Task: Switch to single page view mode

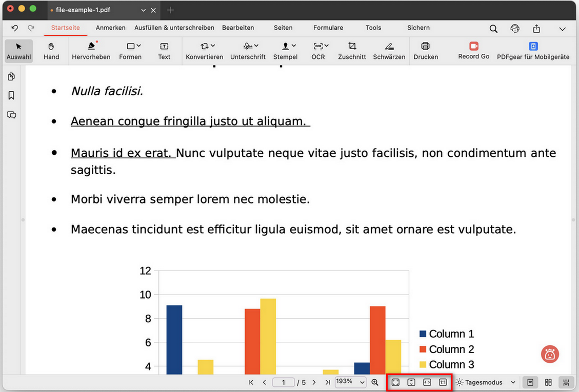Action: (530, 382)
